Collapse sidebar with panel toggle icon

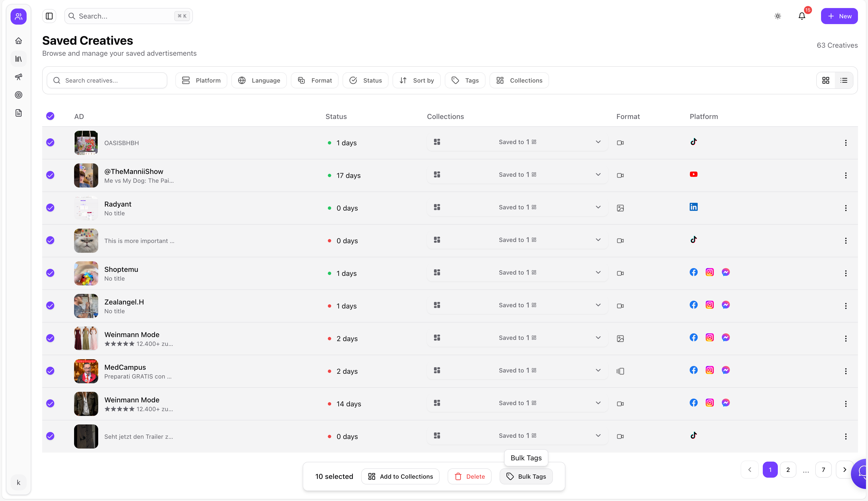pos(49,16)
